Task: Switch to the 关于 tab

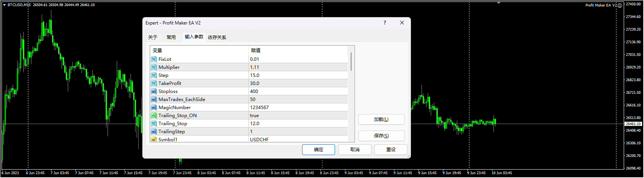Action: 153,38
